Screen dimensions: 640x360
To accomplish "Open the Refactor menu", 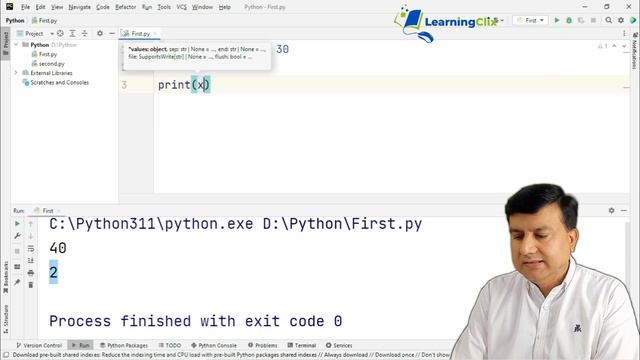I will [x=125, y=7].
